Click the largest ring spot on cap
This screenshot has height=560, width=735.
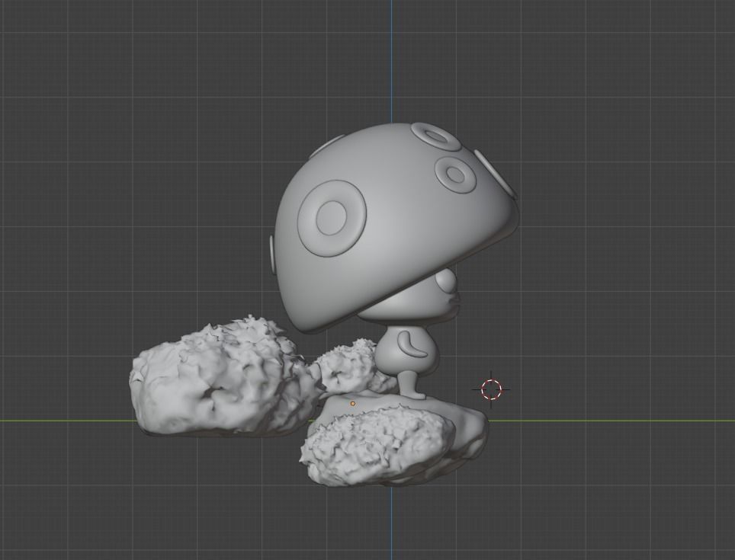click(x=332, y=218)
